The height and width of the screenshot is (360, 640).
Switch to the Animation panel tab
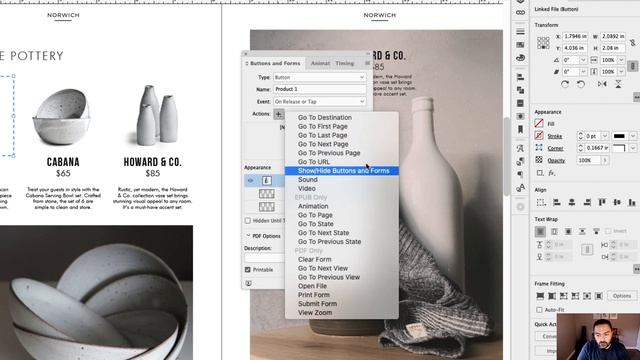[x=320, y=63]
